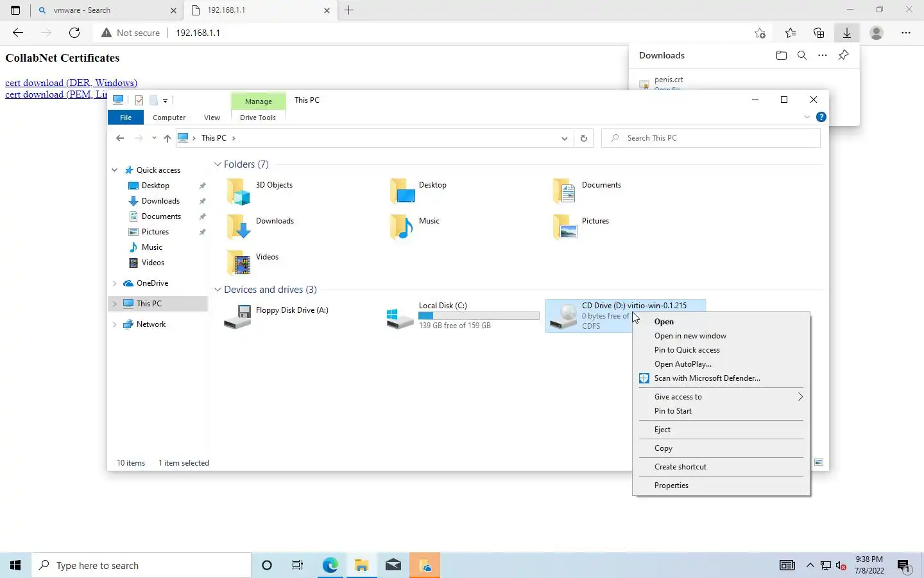Open the Edge Collections icon
Screen dimensions: 924x578
click(819, 33)
